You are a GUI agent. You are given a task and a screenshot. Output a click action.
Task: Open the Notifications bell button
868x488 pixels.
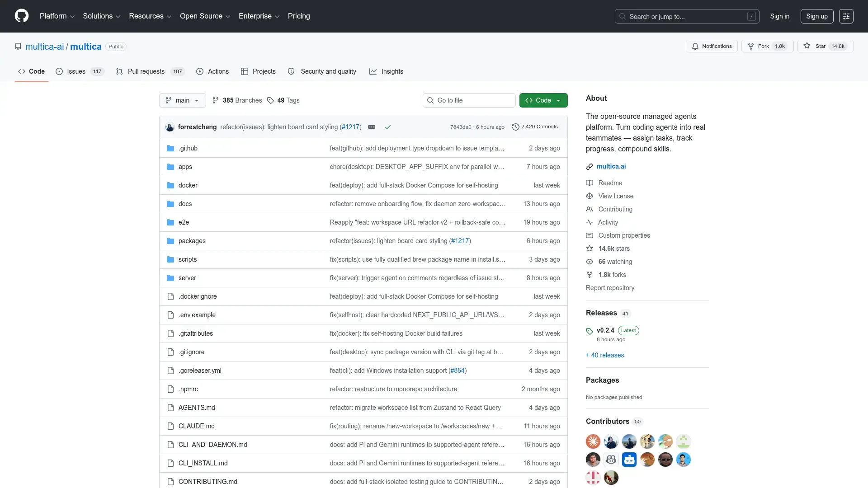[x=712, y=46]
